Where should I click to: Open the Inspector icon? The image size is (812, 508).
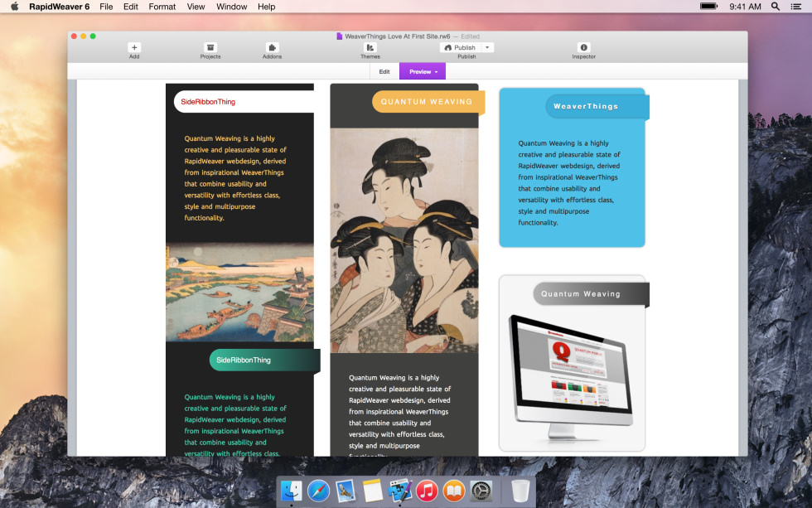[583, 47]
